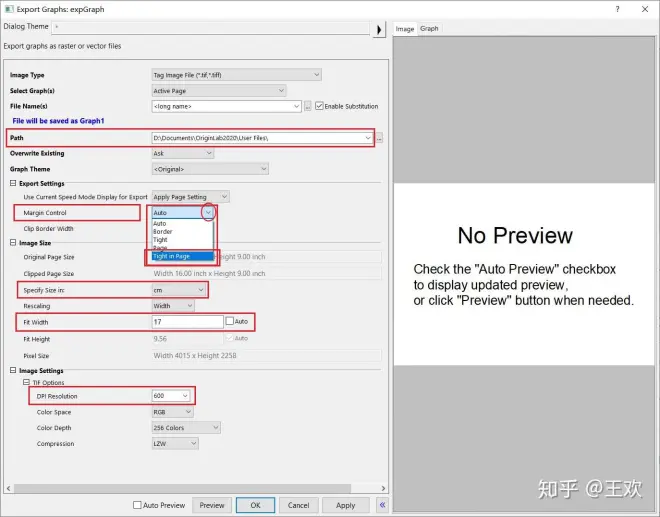
Task: Open the Overwrite Existing dropdown
Action: [183, 153]
